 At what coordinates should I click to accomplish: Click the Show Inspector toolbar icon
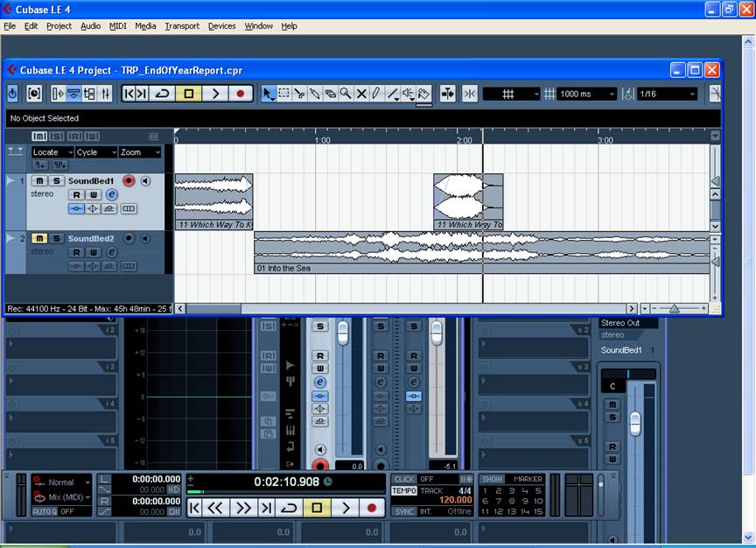pyautogui.click(x=58, y=94)
